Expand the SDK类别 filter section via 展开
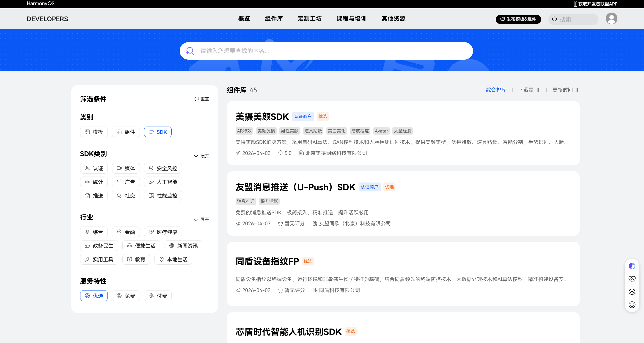This screenshot has width=644, height=343. (x=201, y=156)
